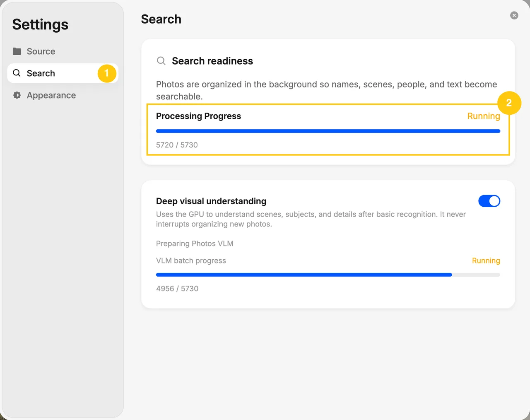Click the VLM batch progress bar

coord(328,275)
